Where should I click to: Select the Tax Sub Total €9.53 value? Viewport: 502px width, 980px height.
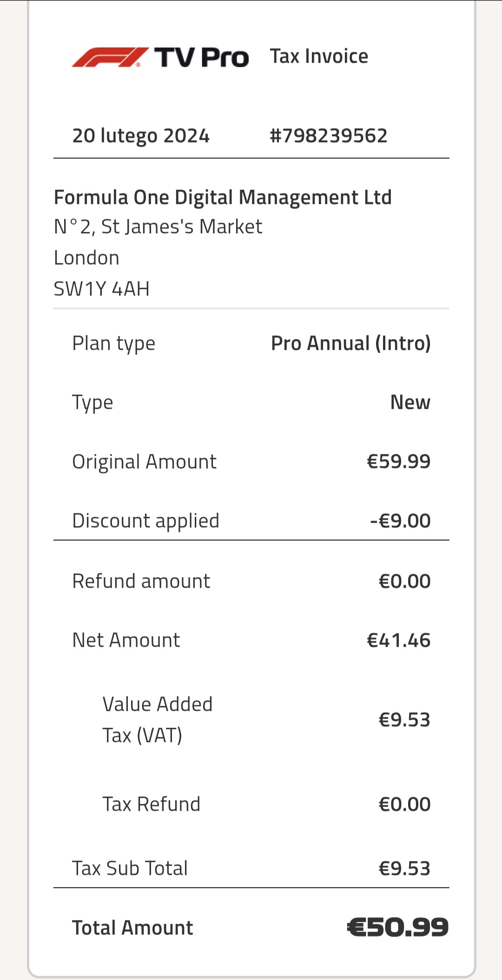[404, 868]
